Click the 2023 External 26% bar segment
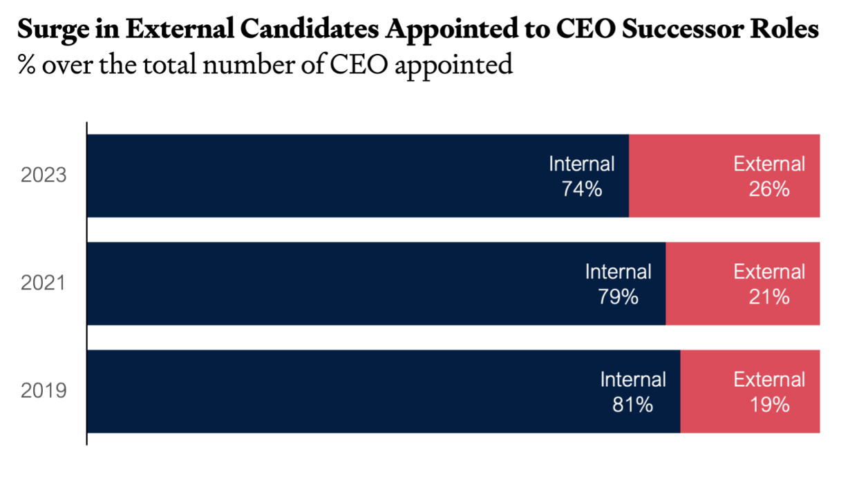Screen dimensions: 868x487 point(724,175)
